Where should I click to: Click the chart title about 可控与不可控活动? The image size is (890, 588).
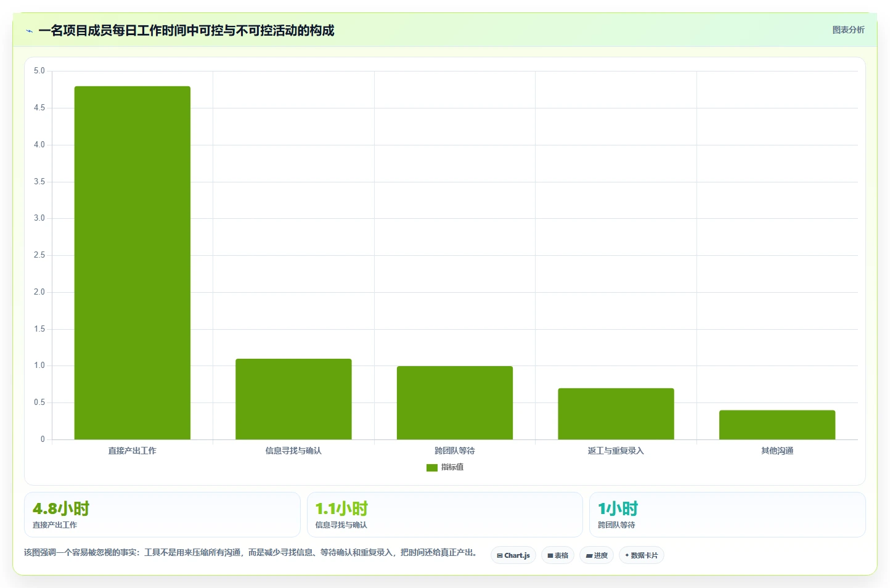pos(186,31)
